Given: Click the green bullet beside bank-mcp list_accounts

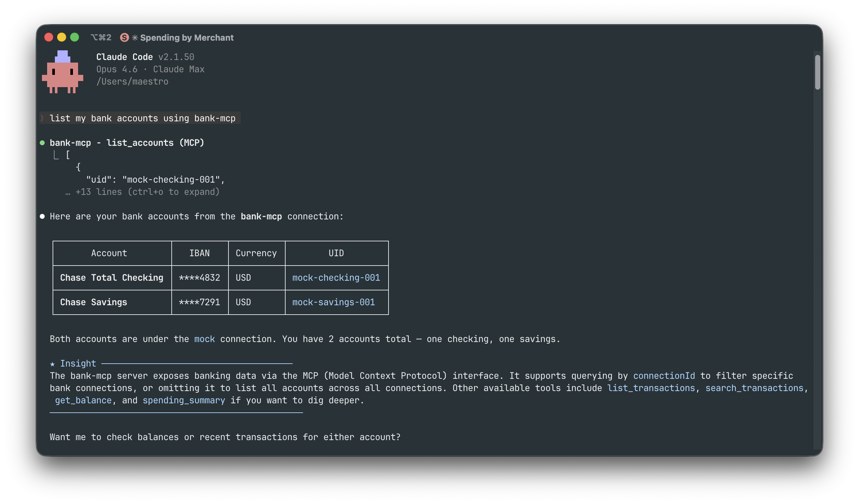Looking at the screenshot, I should pos(42,143).
